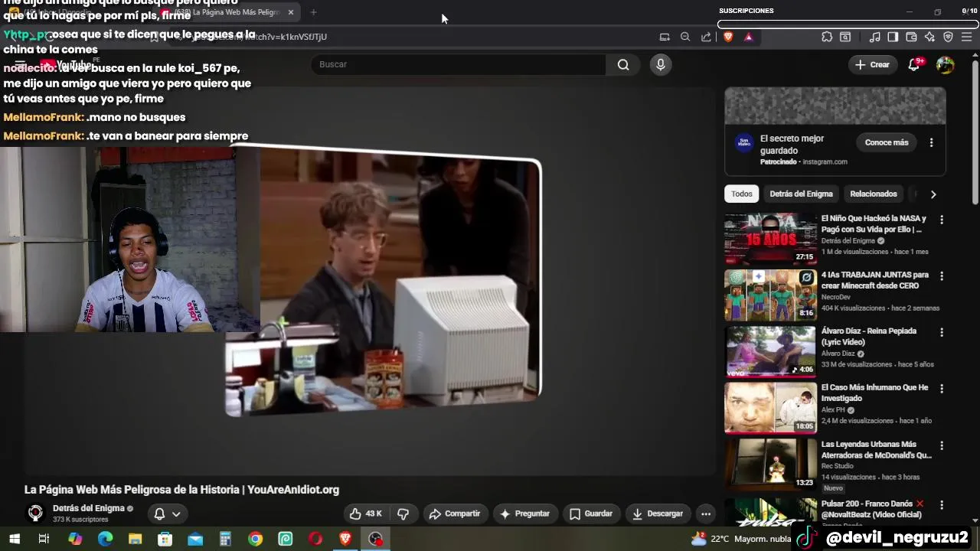The width and height of the screenshot is (980, 551).
Task: Open Detrás del Enigma channel avatar
Action: pos(35,514)
